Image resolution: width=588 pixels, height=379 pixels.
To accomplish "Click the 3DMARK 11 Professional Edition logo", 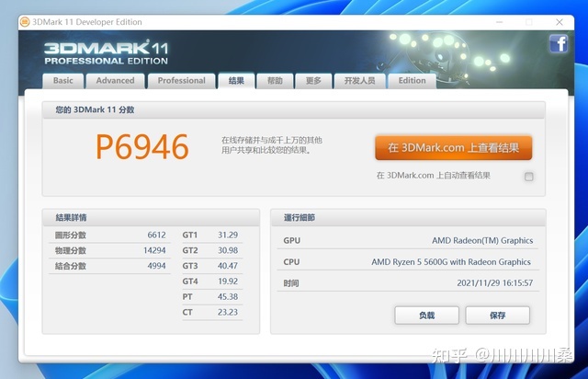I will click(x=106, y=52).
